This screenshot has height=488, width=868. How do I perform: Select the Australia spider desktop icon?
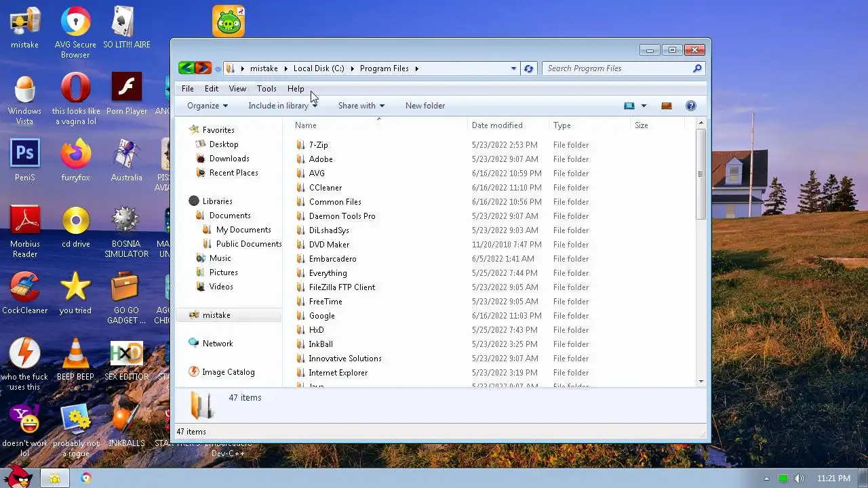click(x=126, y=160)
